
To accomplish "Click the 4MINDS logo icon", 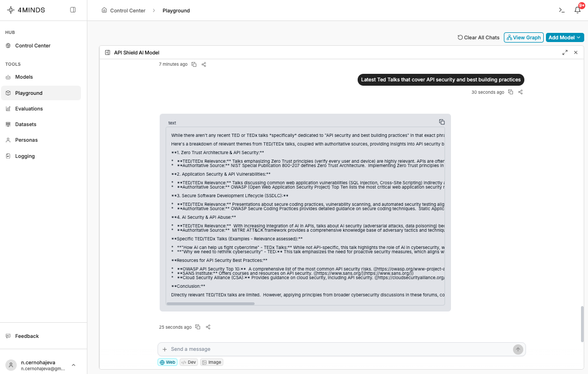I will pos(11,10).
